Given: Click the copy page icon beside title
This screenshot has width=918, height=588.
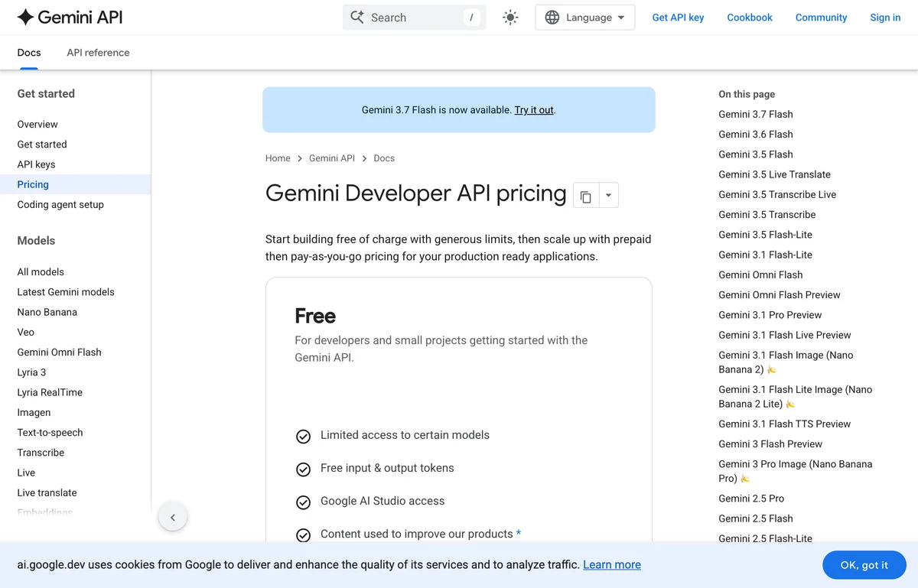Looking at the screenshot, I should [x=586, y=196].
